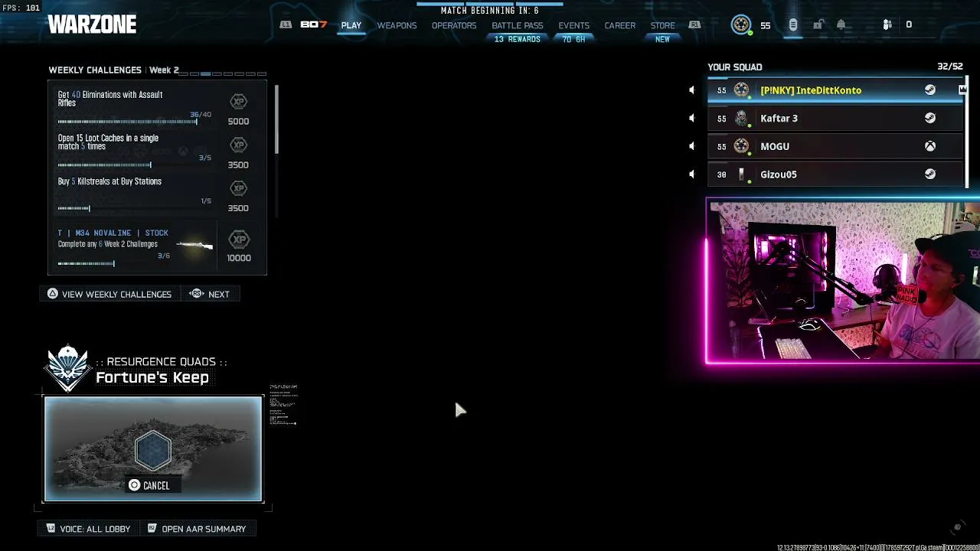Select squad member Gizou05
The image size is (980, 551).
pyautogui.click(x=836, y=174)
